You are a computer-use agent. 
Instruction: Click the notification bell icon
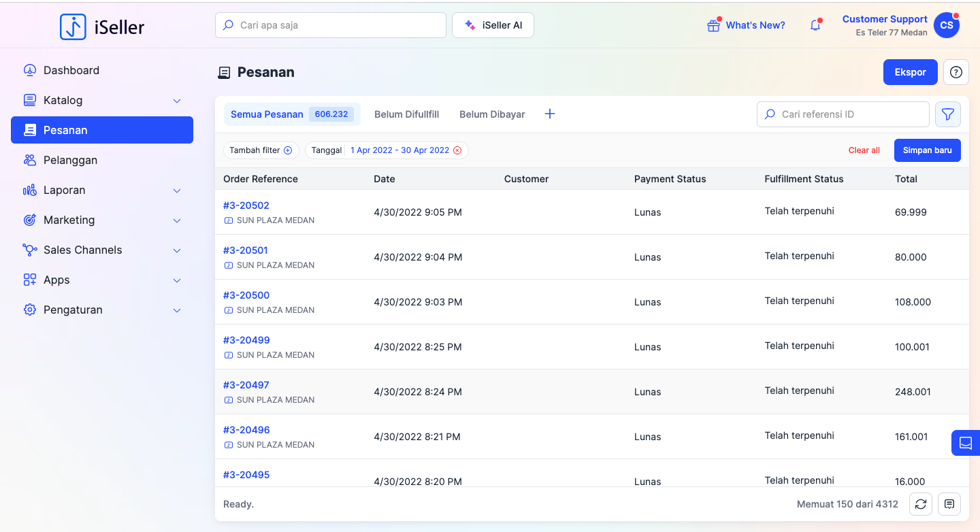[815, 26]
